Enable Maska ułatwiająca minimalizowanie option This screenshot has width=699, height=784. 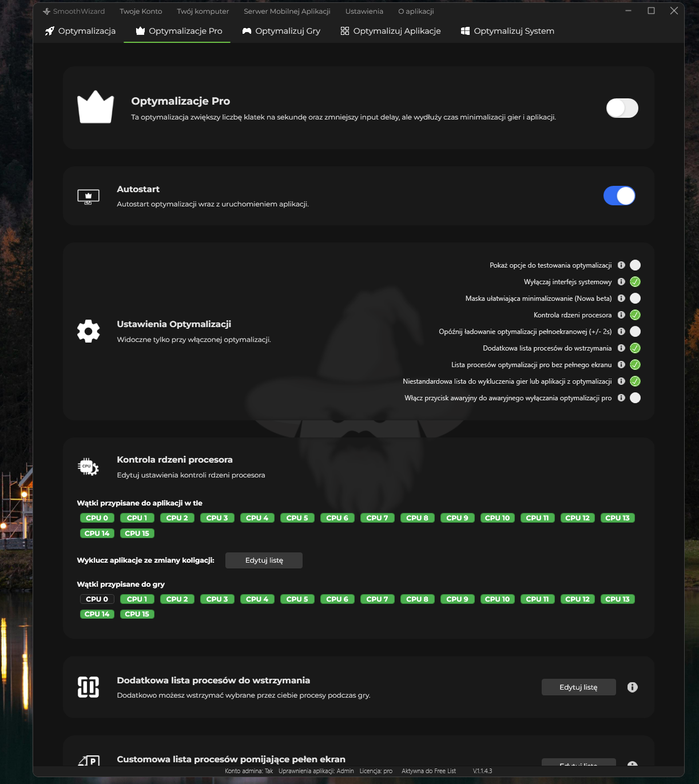point(635,299)
